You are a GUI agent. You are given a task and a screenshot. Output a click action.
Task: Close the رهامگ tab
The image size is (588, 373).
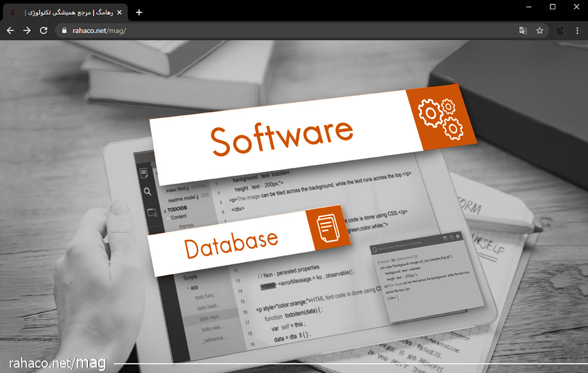tap(119, 12)
